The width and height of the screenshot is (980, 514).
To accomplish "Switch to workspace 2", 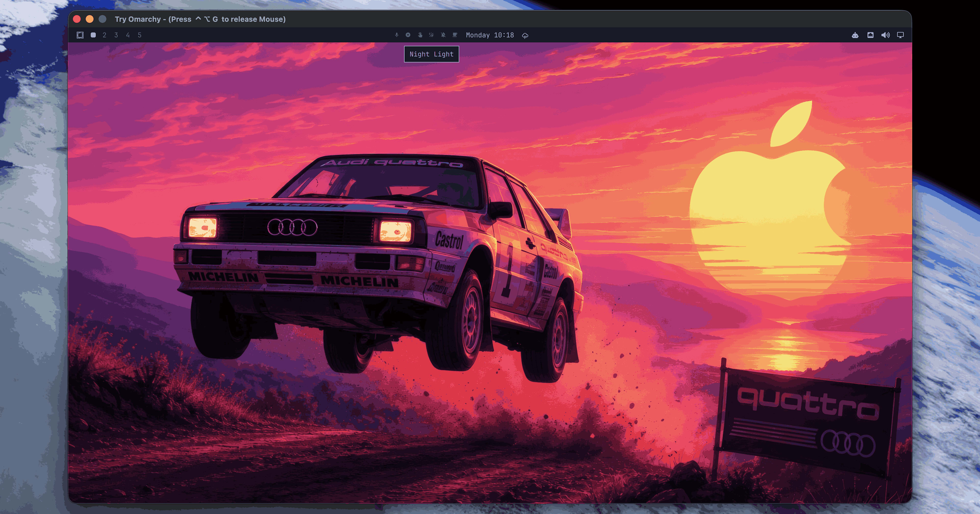I will click(x=104, y=35).
